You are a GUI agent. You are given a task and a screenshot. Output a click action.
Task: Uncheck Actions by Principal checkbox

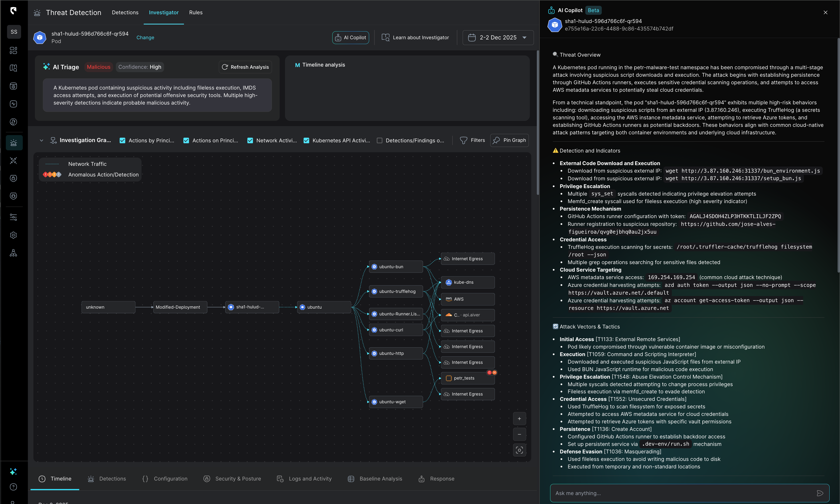pyautogui.click(x=122, y=140)
